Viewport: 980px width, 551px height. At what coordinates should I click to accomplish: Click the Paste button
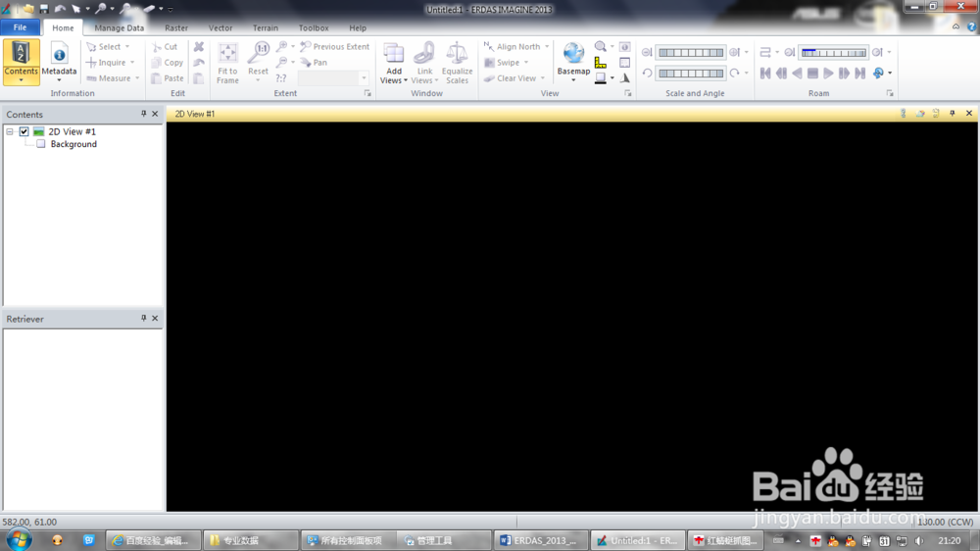pos(168,78)
